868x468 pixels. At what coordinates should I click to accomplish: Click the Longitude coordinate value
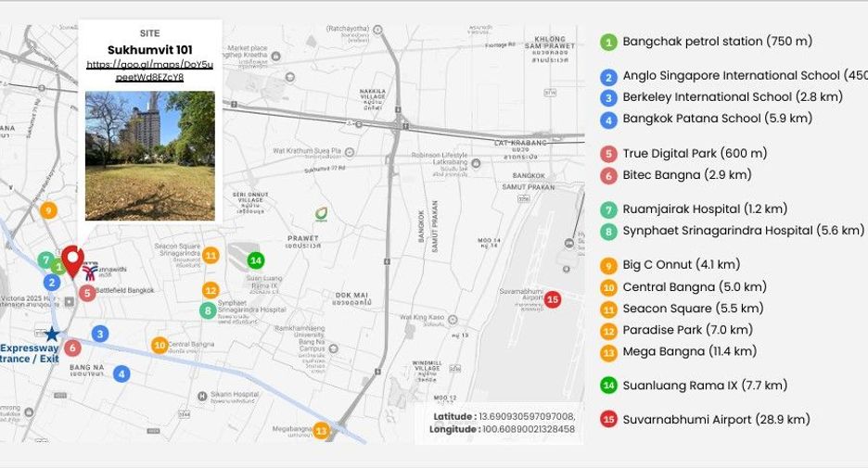pyautogui.click(x=529, y=429)
